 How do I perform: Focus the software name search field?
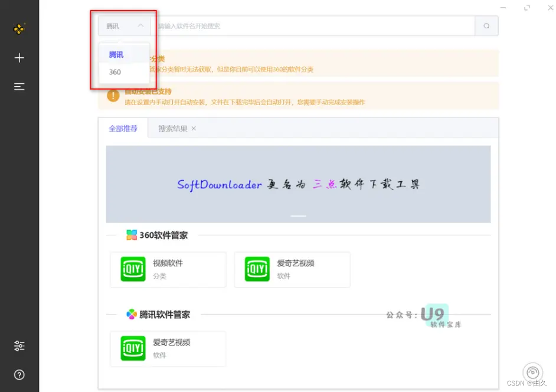coord(313,26)
